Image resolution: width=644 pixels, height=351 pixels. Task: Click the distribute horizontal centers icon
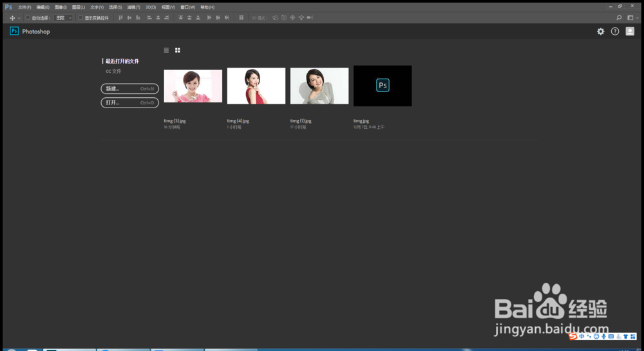tap(218, 17)
